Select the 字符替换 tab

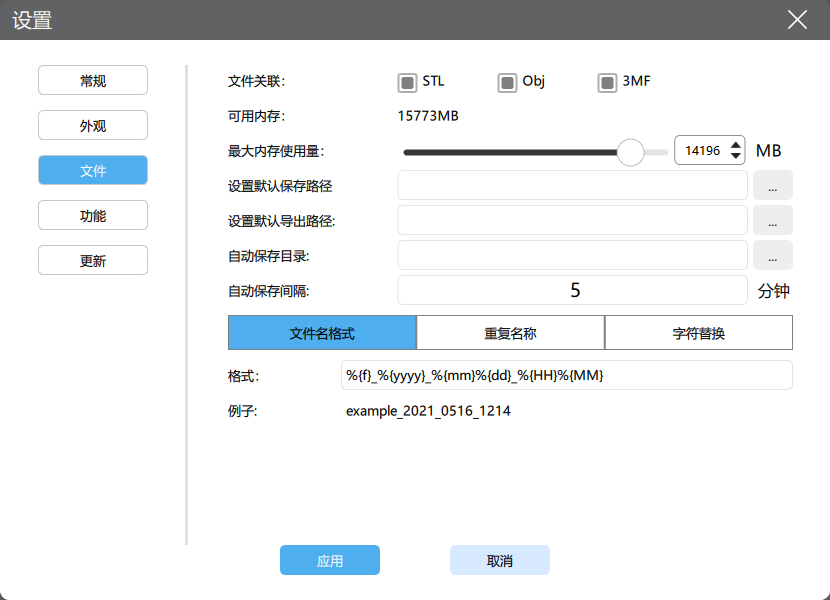pyautogui.click(x=698, y=333)
